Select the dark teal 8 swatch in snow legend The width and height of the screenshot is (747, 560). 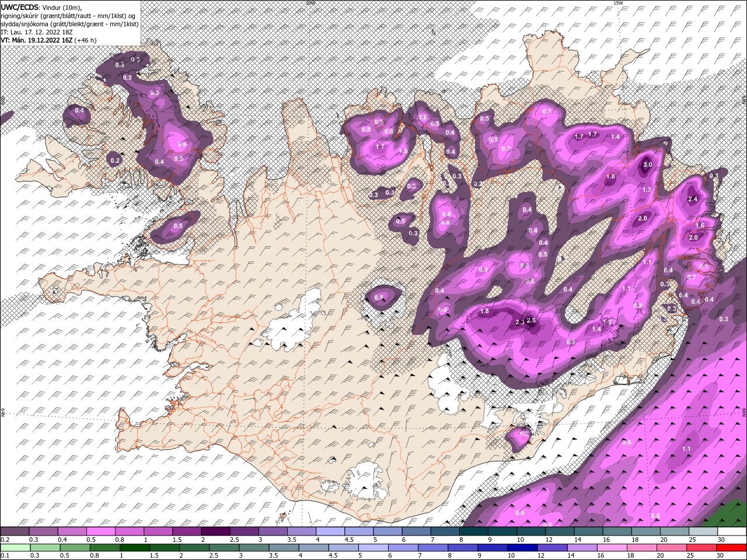[474, 531]
